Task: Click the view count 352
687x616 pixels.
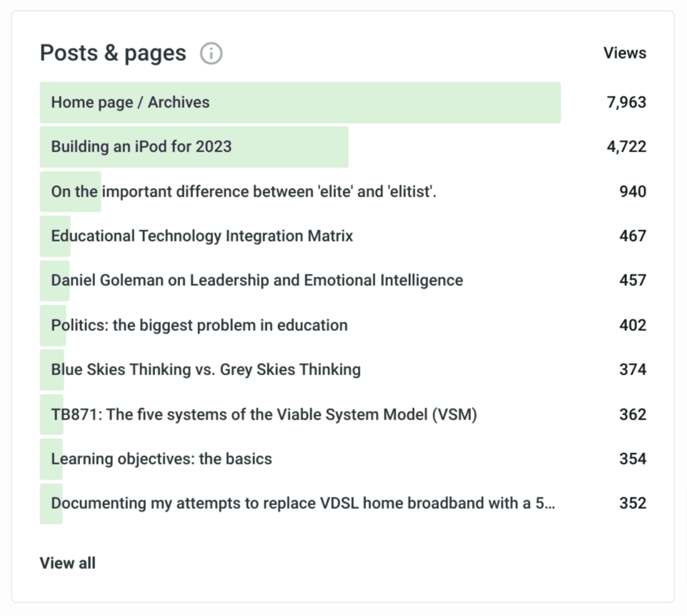Action: (x=631, y=503)
